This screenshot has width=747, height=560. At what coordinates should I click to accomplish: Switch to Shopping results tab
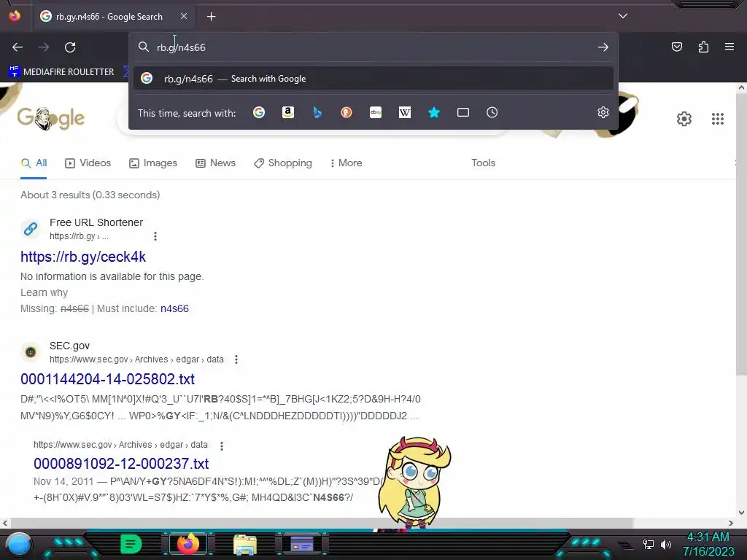point(283,163)
